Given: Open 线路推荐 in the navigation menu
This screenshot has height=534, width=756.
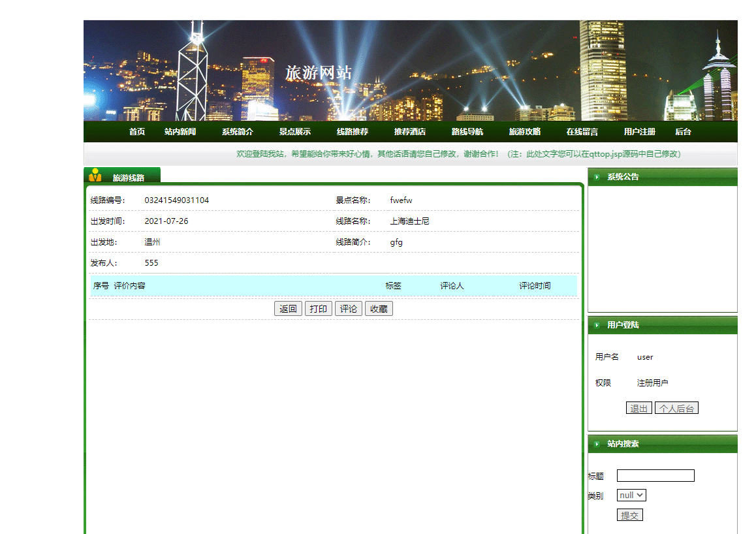Looking at the screenshot, I should click(353, 131).
